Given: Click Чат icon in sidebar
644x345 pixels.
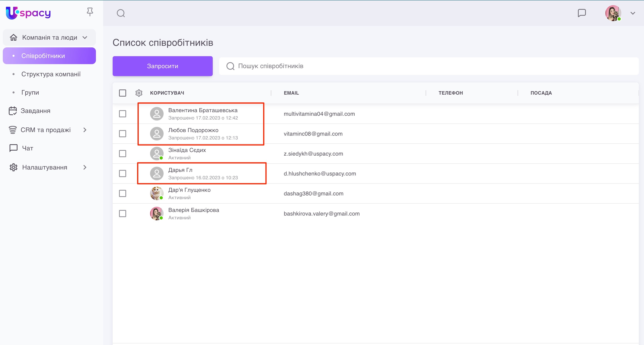Looking at the screenshot, I should (13, 148).
